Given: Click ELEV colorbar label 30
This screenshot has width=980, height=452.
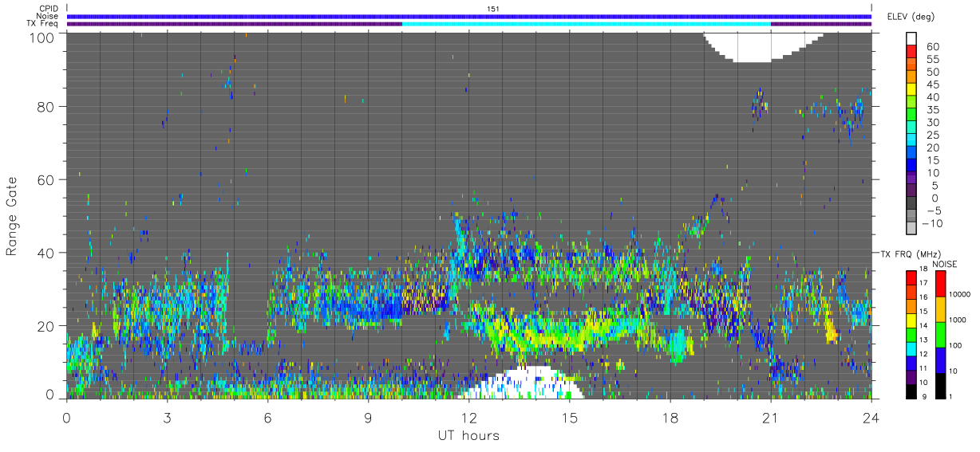Looking at the screenshot, I should [x=935, y=122].
